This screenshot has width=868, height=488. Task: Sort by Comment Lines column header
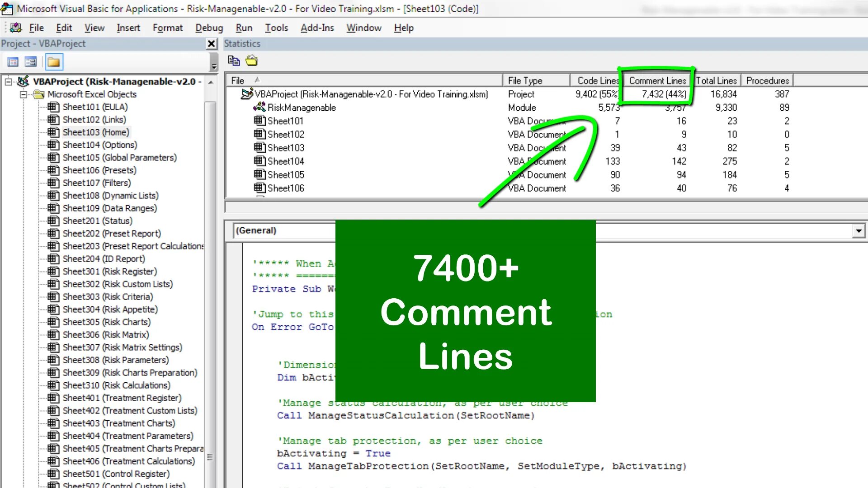(657, 80)
